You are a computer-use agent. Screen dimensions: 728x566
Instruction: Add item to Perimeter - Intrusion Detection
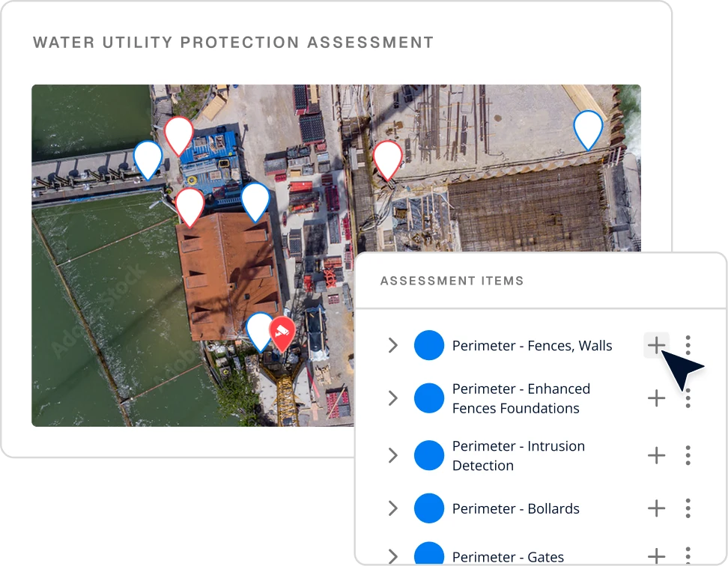pos(656,456)
